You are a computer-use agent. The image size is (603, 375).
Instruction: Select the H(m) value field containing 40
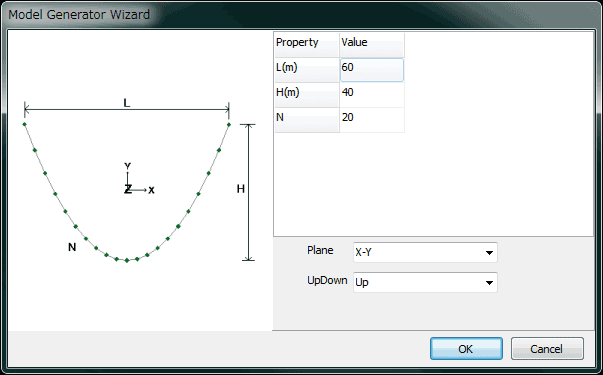[372, 95]
